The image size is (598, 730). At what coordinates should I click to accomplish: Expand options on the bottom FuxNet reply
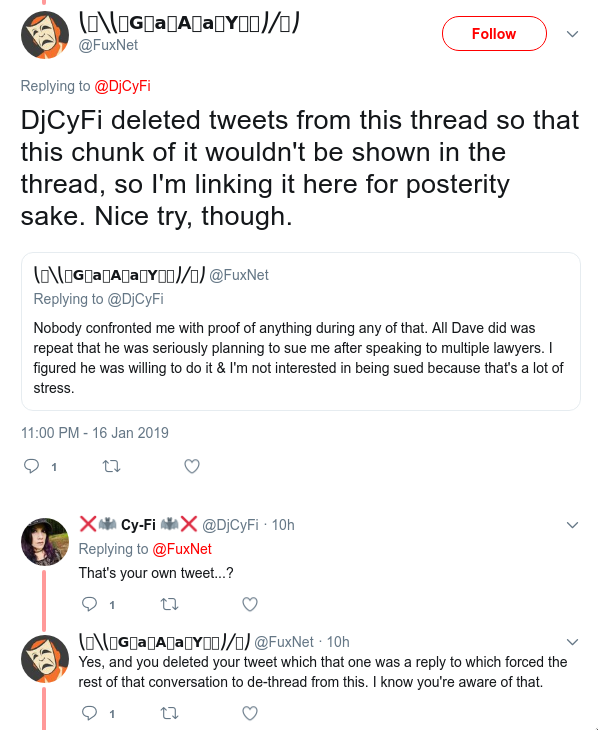pyautogui.click(x=572, y=642)
